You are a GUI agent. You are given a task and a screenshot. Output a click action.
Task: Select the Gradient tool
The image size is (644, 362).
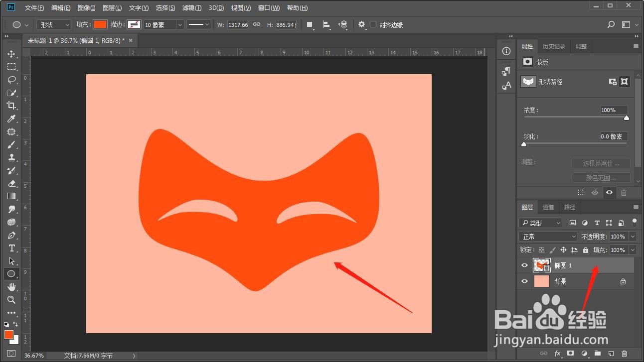tap(11, 196)
